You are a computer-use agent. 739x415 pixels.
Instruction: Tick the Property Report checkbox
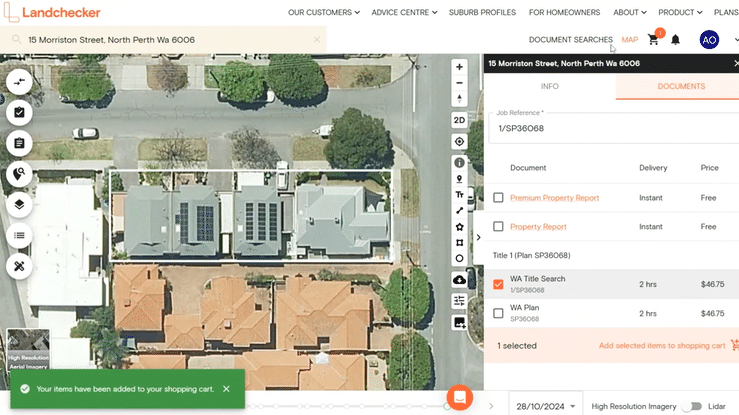(498, 226)
